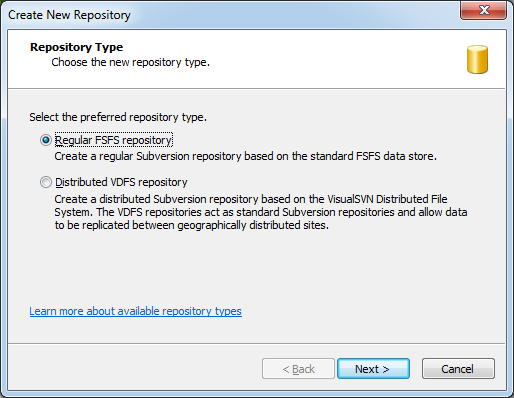Click the FSFS data store description text

[x=245, y=156]
